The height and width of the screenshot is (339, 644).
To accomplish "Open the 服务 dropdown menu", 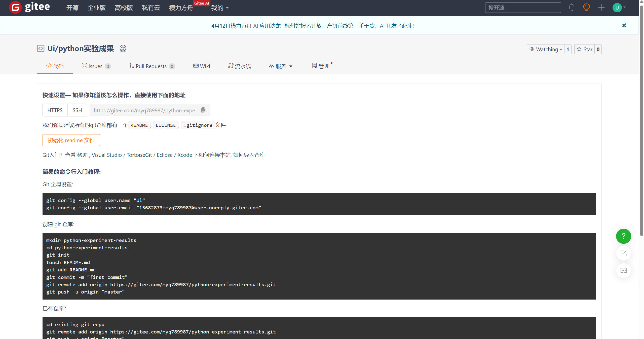I will click(x=281, y=66).
